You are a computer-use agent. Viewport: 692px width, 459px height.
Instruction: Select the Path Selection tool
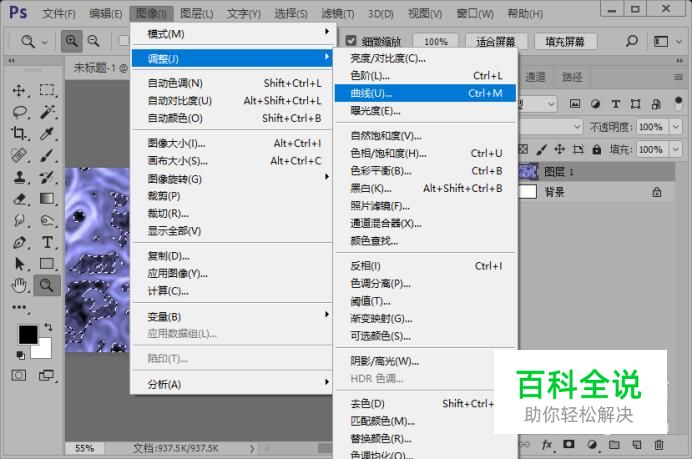19,264
